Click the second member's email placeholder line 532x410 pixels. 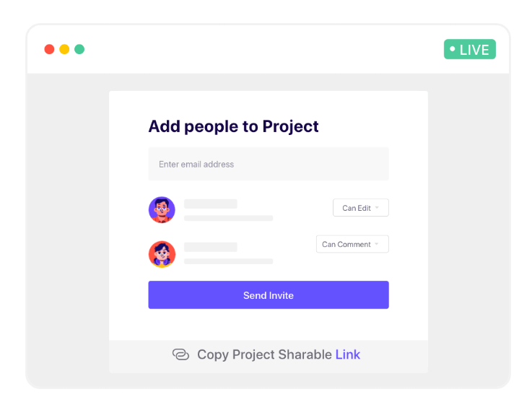[x=228, y=261]
